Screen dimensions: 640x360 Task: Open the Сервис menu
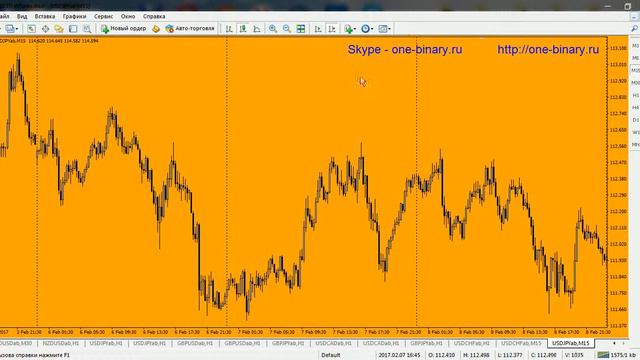pyautogui.click(x=104, y=16)
